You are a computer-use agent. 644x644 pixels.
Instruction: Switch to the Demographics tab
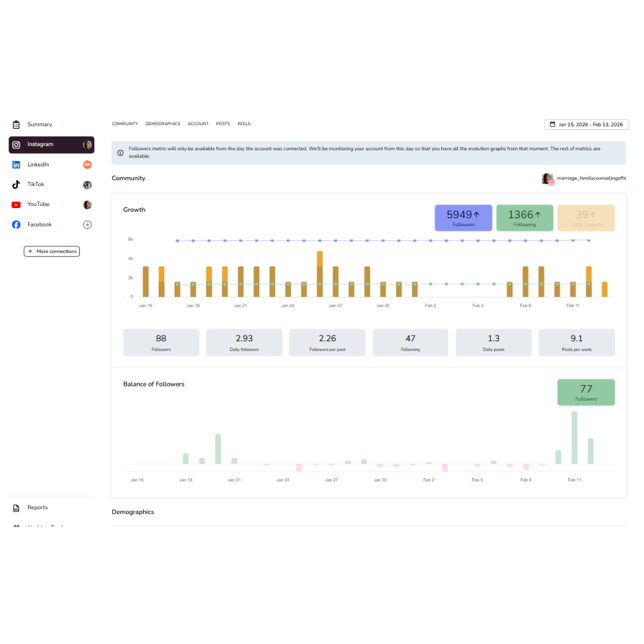coord(163,123)
